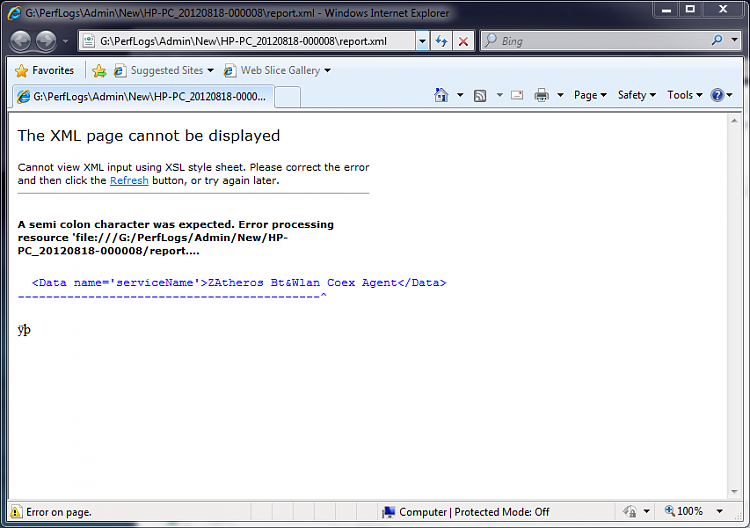The image size is (750, 528).
Task: Open a new blank tab
Action: [287, 97]
